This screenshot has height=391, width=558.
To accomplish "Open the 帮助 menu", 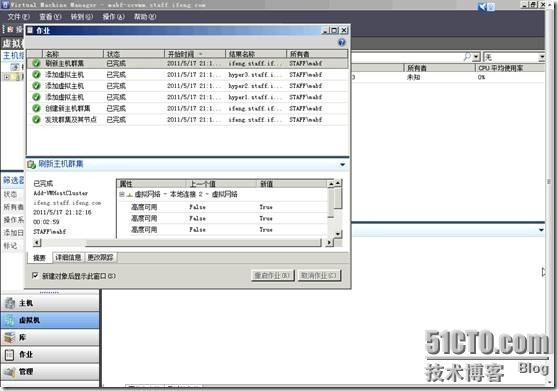I will (145, 16).
